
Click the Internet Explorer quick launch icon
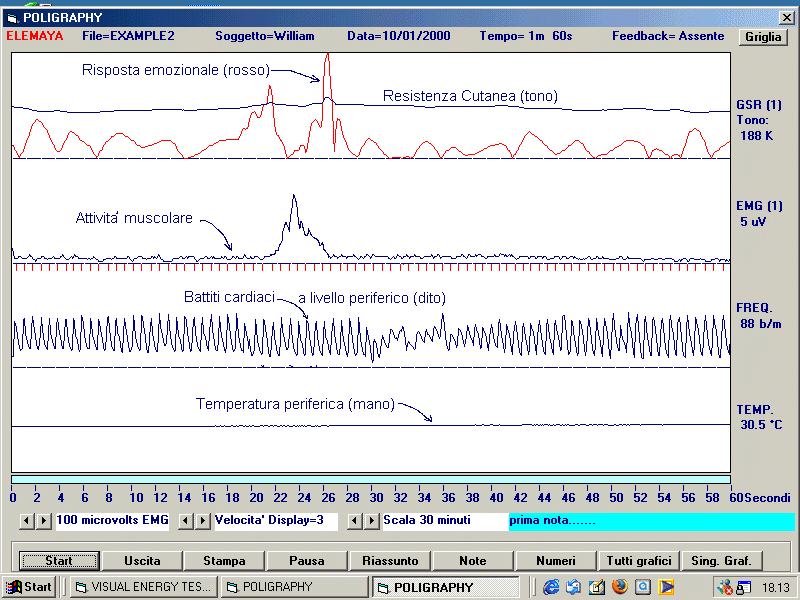point(551,587)
